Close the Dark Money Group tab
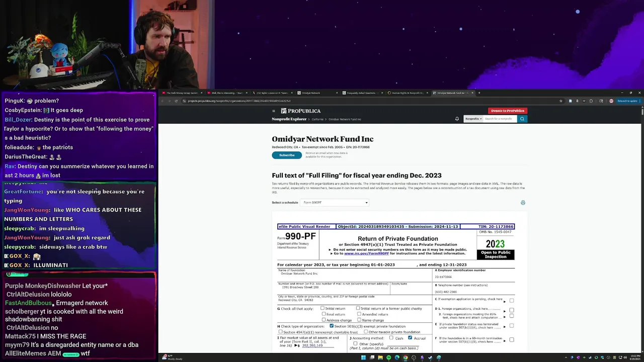Screen dimensions: 644x362 [201, 93]
